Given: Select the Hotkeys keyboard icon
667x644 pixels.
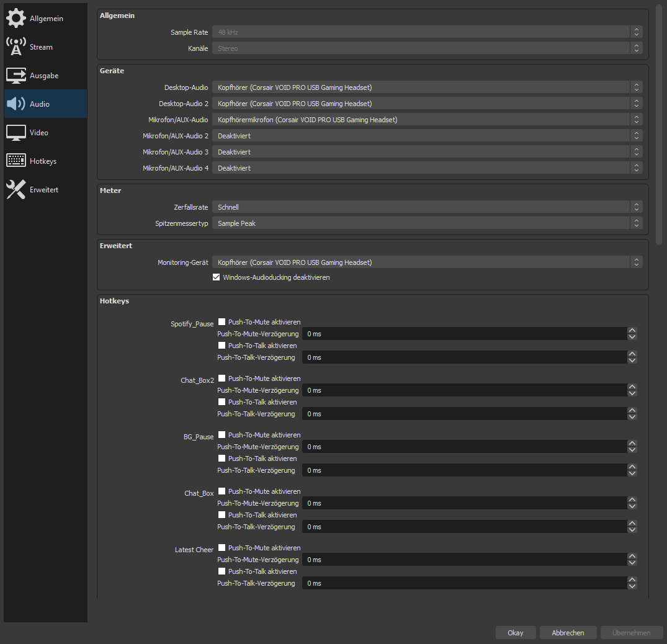Looking at the screenshot, I should coord(16,161).
